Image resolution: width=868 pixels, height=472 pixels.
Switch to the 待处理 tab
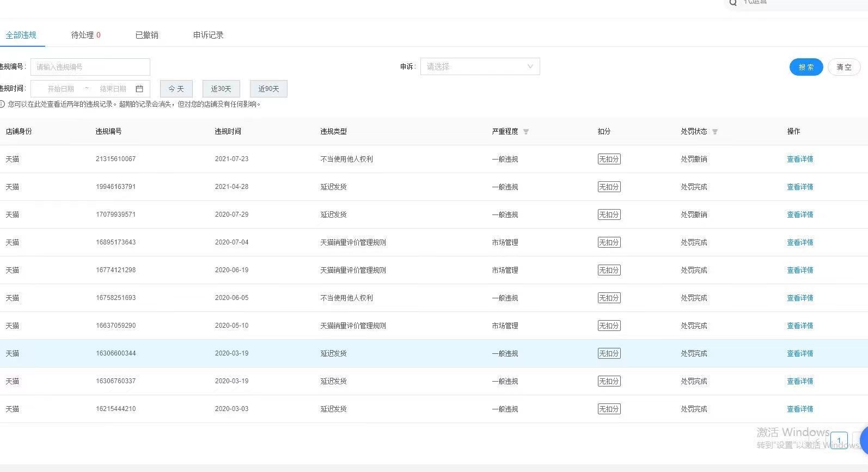click(x=85, y=35)
